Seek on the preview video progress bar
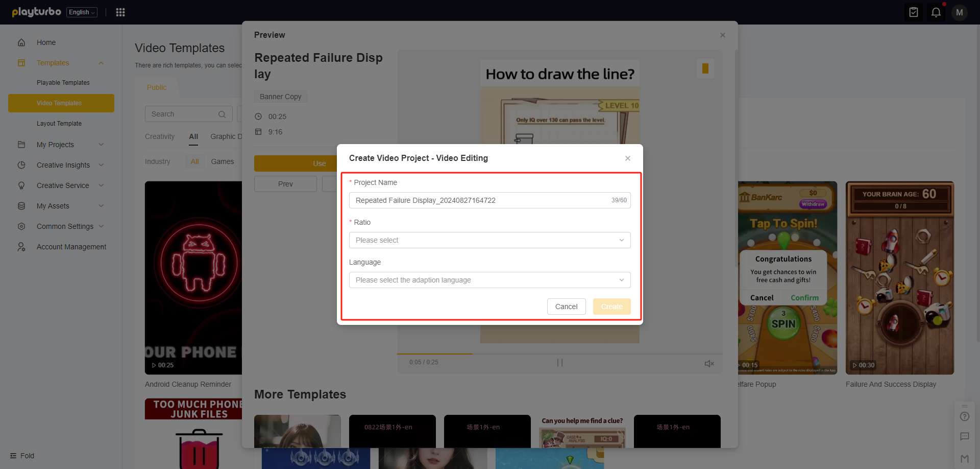 point(559,354)
